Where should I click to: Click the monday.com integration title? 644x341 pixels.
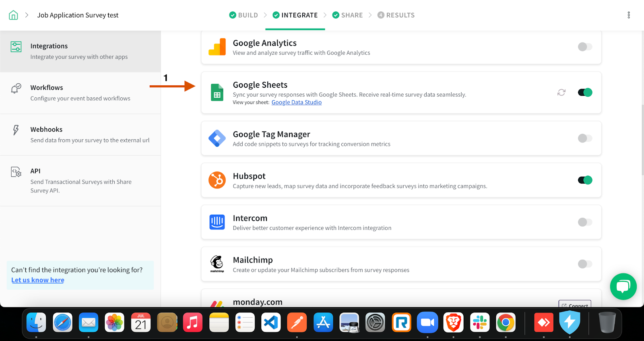pos(258,302)
